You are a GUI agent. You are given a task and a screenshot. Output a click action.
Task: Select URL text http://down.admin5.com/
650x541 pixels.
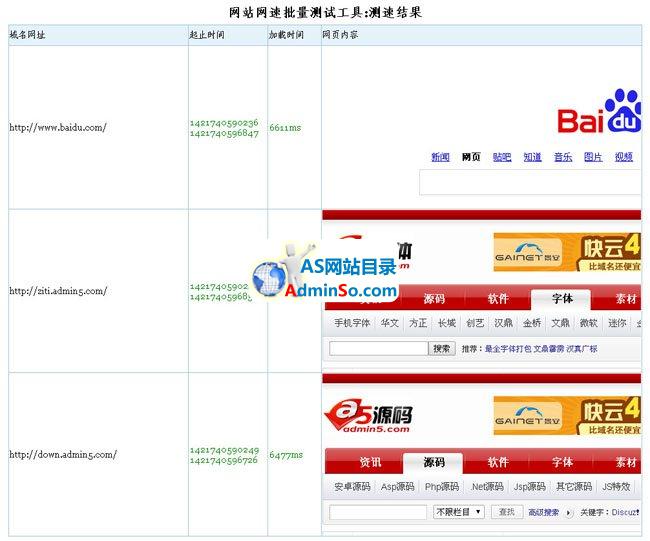tap(63, 454)
